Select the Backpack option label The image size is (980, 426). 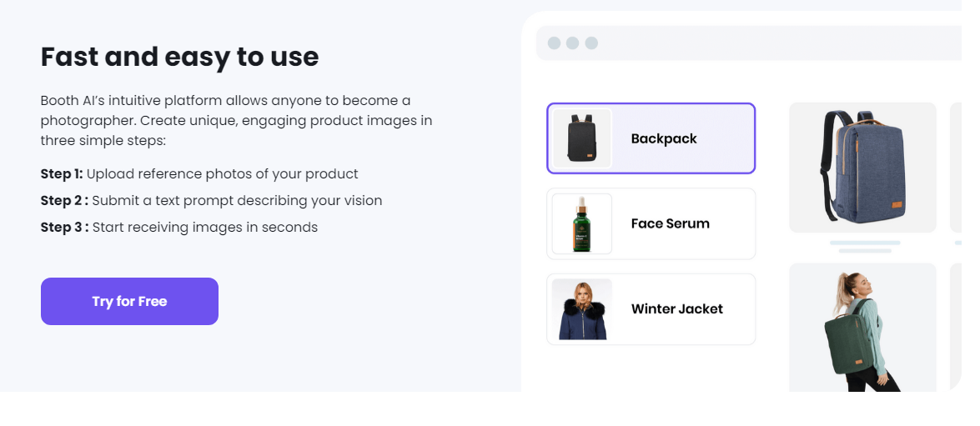coord(664,138)
